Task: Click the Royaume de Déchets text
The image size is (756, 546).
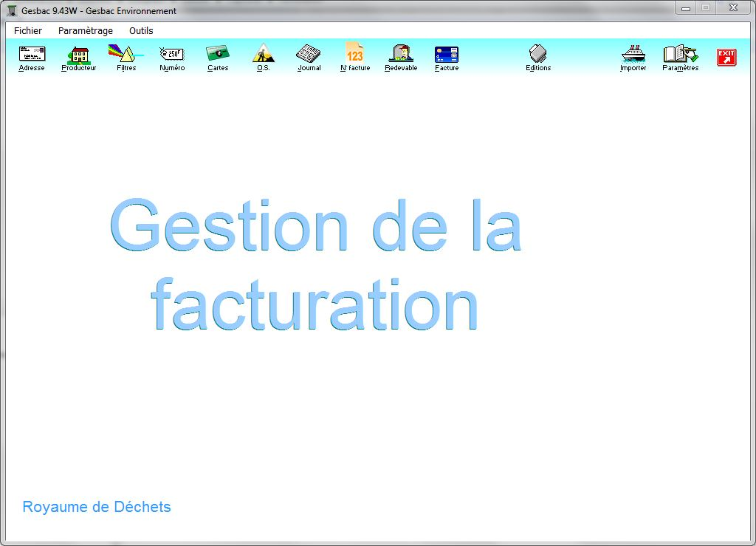Action: coord(97,507)
